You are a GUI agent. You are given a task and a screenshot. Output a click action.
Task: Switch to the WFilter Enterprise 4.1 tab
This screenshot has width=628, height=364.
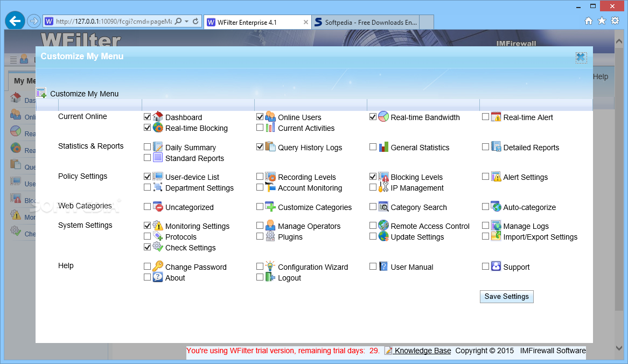pyautogui.click(x=257, y=23)
